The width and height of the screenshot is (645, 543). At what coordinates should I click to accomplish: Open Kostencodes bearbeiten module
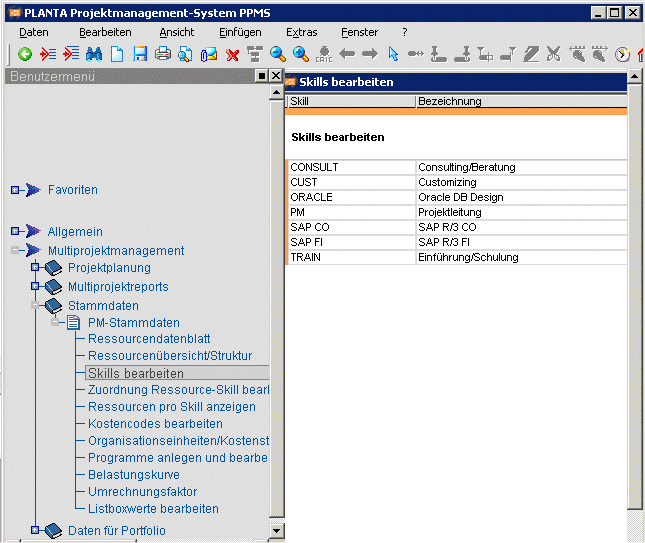pyautogui.click(x=155, y=424)
